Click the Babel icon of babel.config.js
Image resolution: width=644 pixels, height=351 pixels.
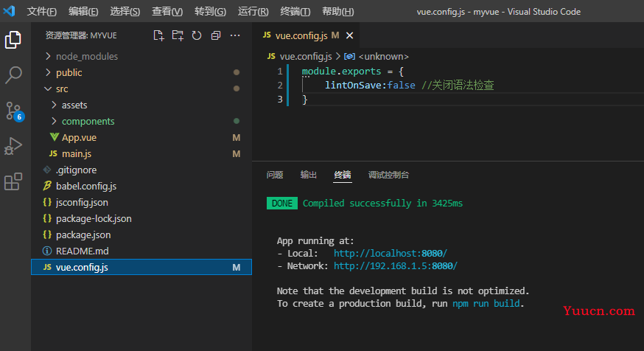point(47,186)
